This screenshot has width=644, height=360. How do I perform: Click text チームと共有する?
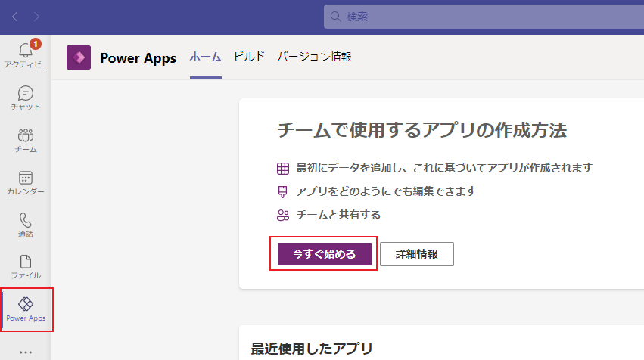(338, 215)
